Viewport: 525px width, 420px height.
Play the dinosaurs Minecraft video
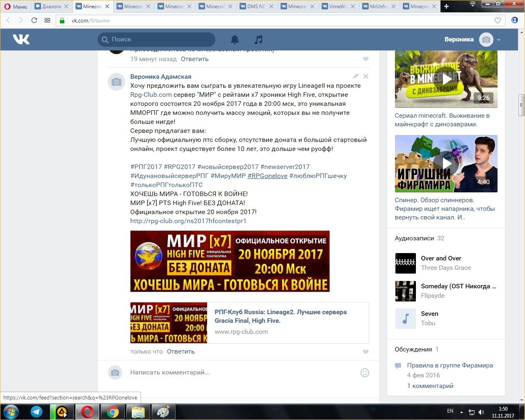tap(446, 79)
